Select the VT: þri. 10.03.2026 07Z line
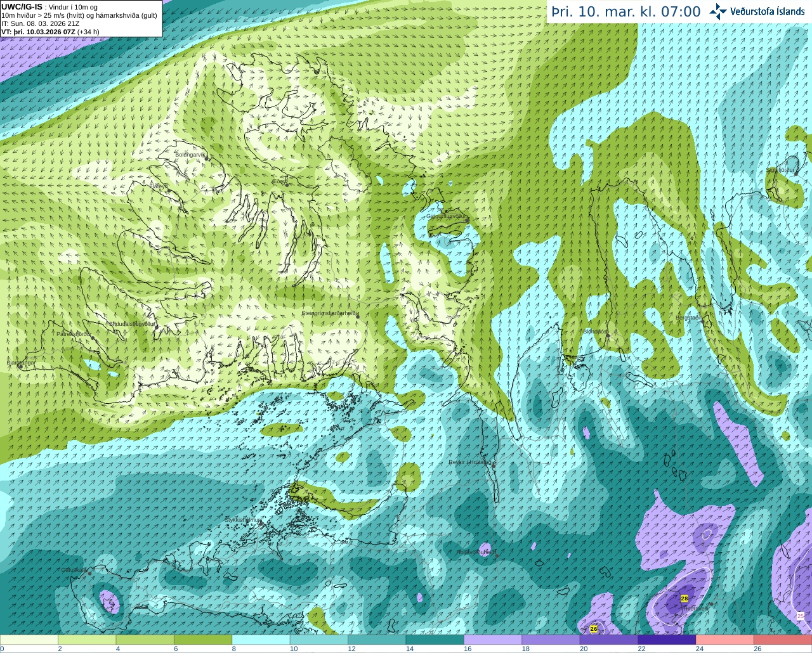 click(50, 32)
